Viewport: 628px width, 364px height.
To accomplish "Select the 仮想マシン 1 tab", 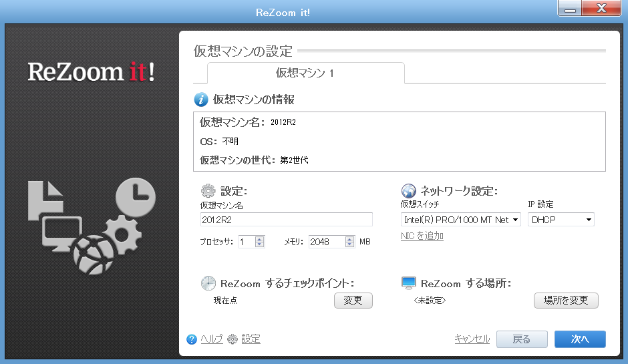I will (305, 73).
